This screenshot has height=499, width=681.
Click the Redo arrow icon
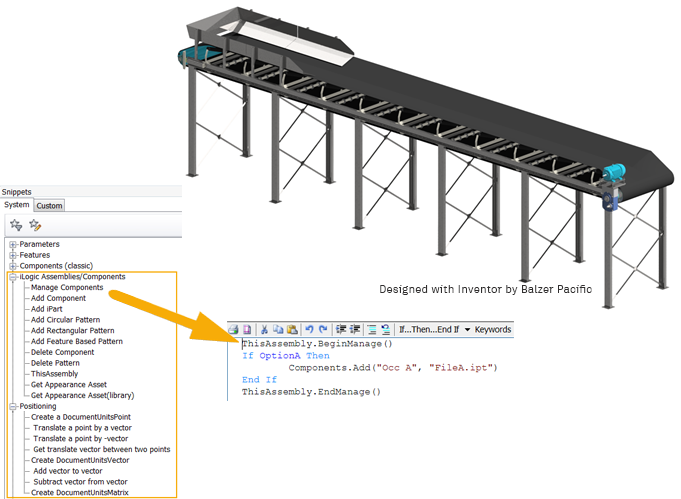pyautogui.click(x=323, y=330)
